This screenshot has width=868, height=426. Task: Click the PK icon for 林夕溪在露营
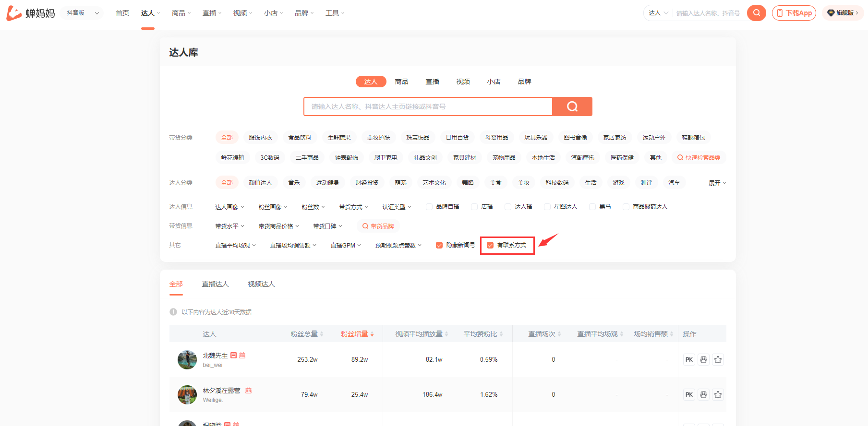coord(689,395)
